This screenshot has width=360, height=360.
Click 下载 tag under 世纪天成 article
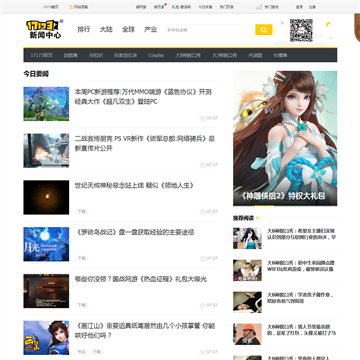click(82, 211)
